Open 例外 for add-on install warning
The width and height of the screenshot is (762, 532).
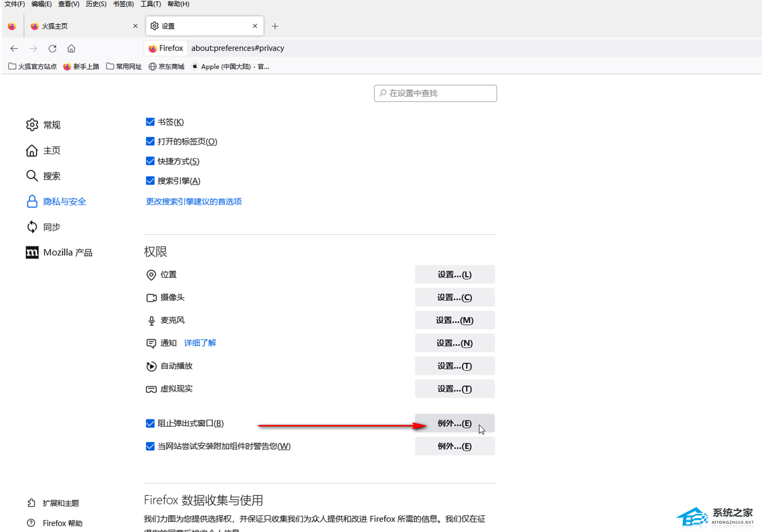pos(455,446)
